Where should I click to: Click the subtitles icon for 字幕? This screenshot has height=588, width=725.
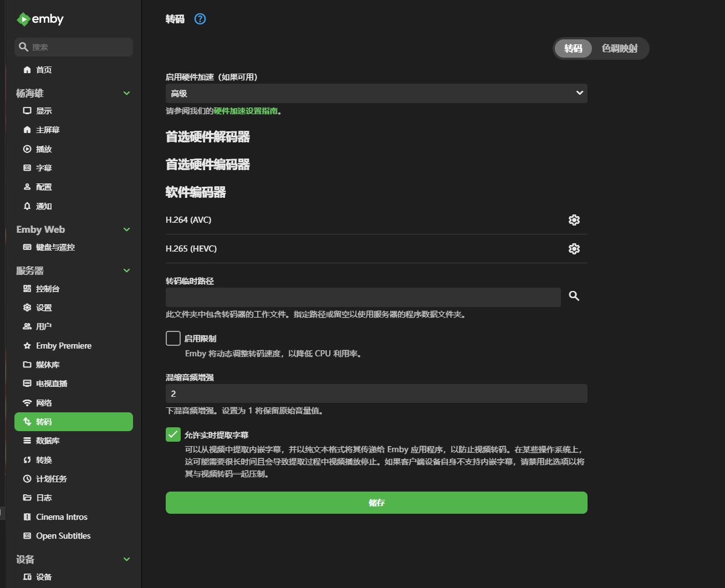pyautogui.click(x=27, y=168)
